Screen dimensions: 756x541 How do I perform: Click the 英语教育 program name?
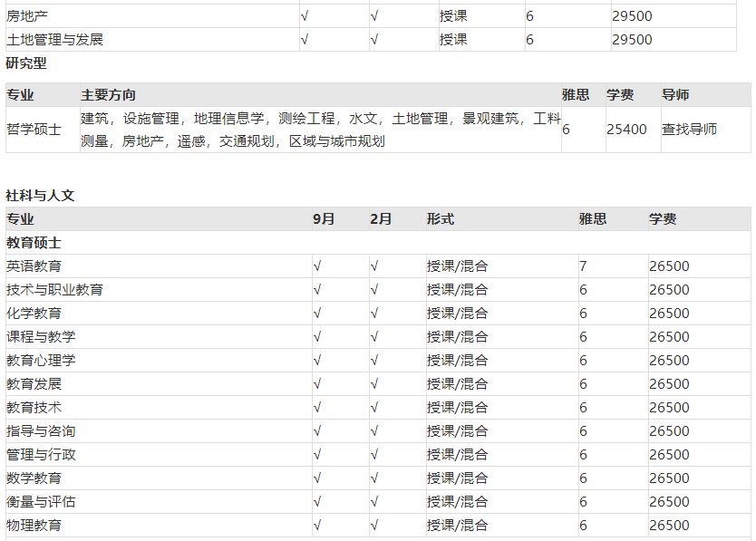click(x=34, y=266)
